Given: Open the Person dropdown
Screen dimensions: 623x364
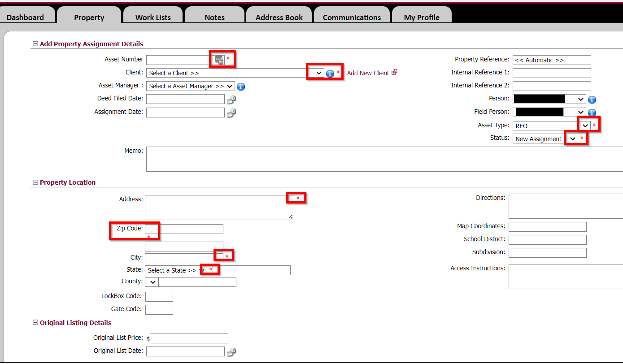Looking at the screenshot, I should [549, 99].
